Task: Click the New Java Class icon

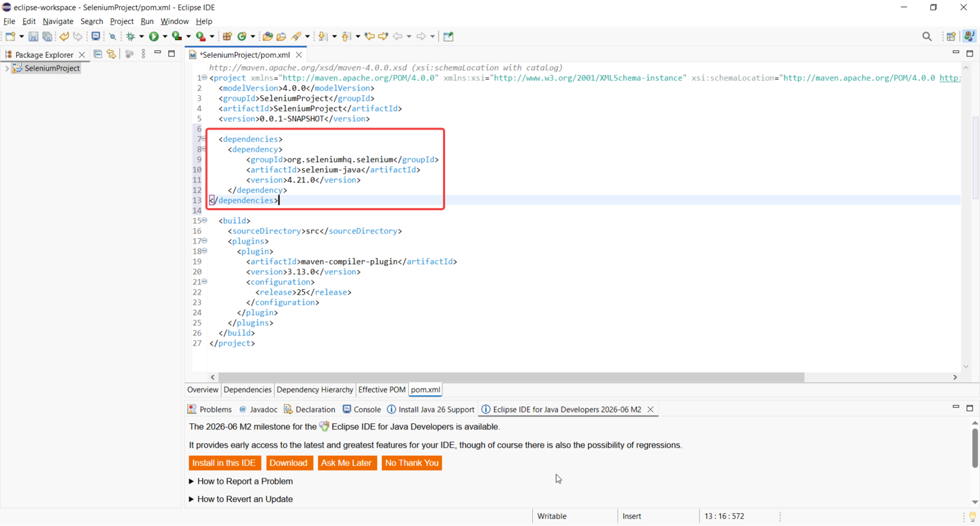Action: coord(242,36)
